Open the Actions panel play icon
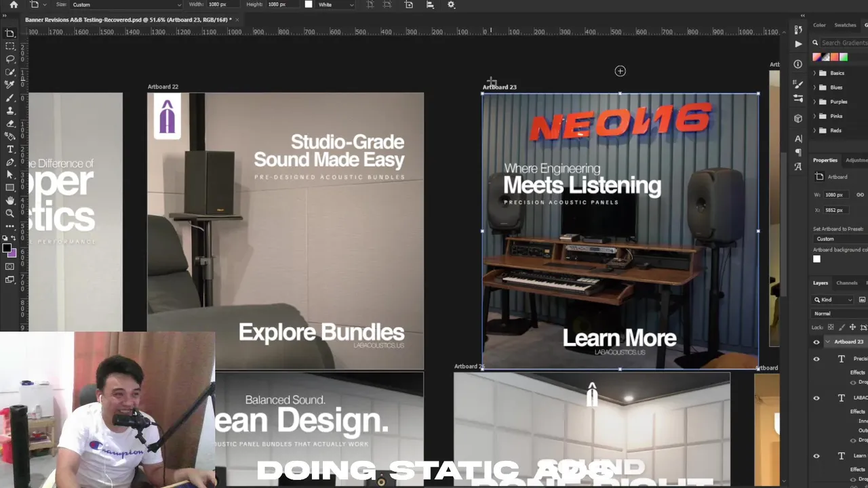Viewport: 868px width, 488px height. [798, 43]
